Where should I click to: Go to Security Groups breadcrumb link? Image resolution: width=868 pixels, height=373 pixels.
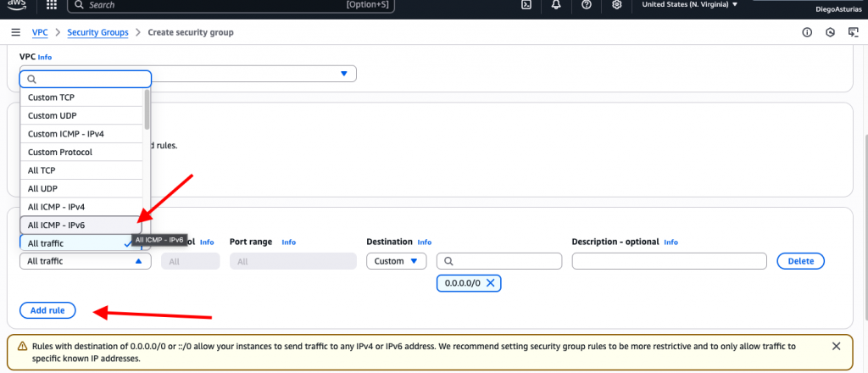point(98,33)
